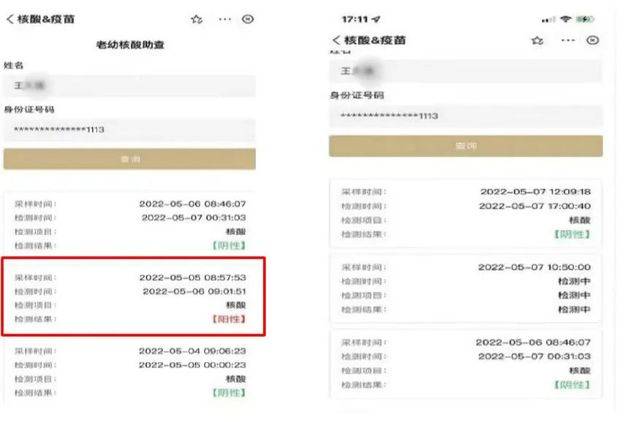Tap the back arrow in left screen header

[x=10, y=19]
